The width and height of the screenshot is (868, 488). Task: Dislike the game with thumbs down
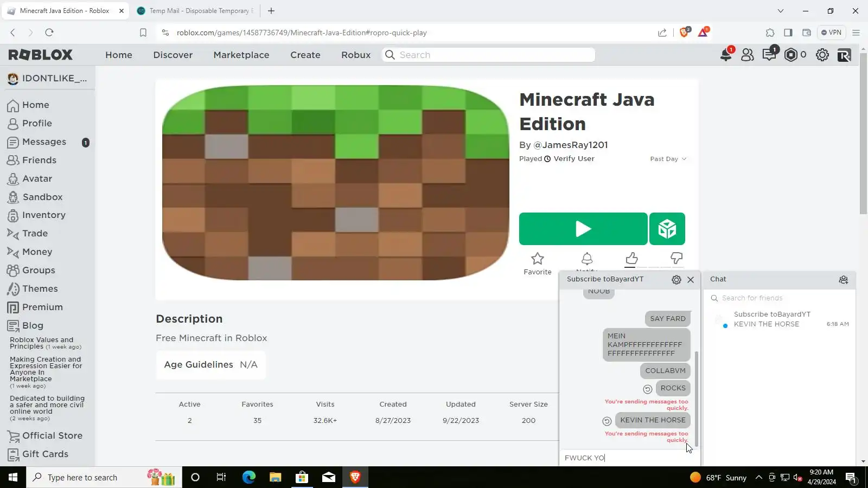click(x=676, y=259)
